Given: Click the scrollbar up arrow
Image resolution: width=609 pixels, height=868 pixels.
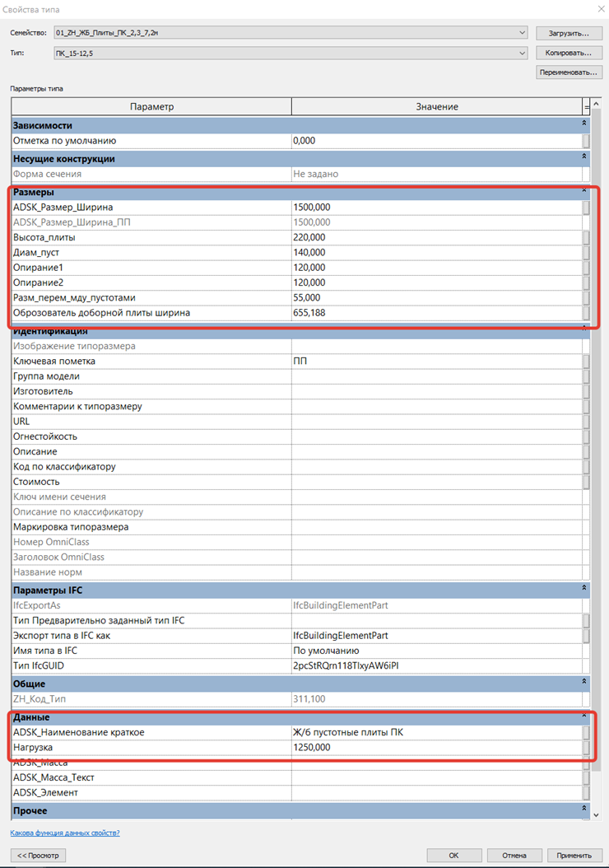Looking at the screenshot, I should coord(597,104).
